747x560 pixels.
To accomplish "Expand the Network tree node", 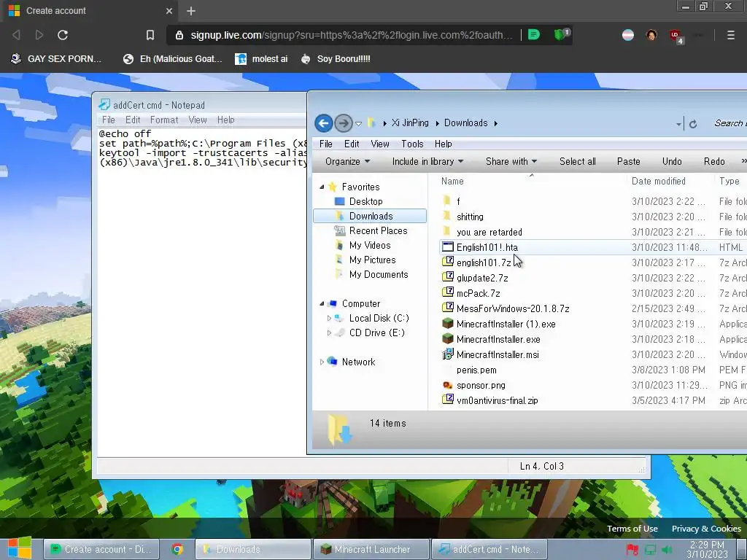I will 322,362.
